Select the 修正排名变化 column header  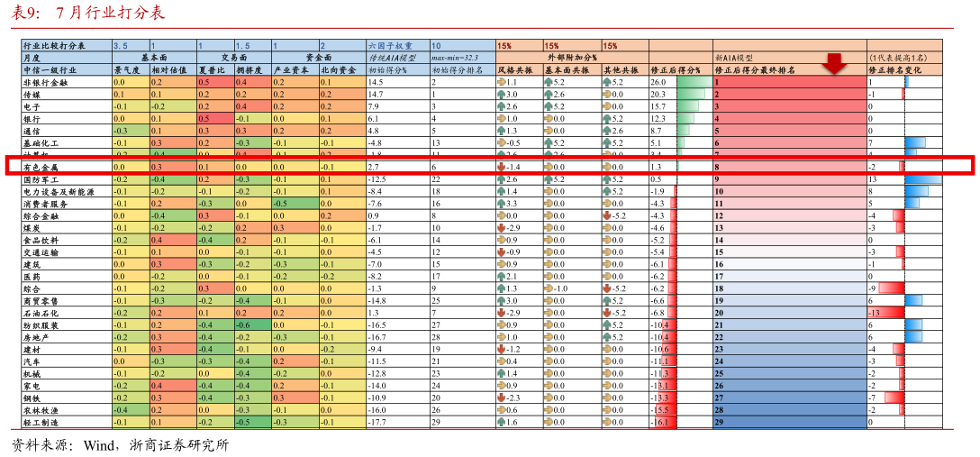coord(905,69)
